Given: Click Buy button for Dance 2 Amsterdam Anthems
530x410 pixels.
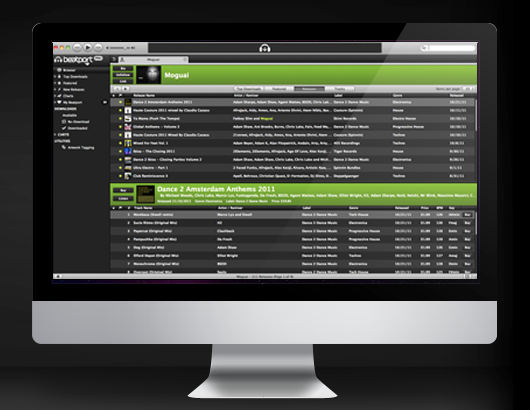Looking at the screenshot, I should click(x=123, y=191).
